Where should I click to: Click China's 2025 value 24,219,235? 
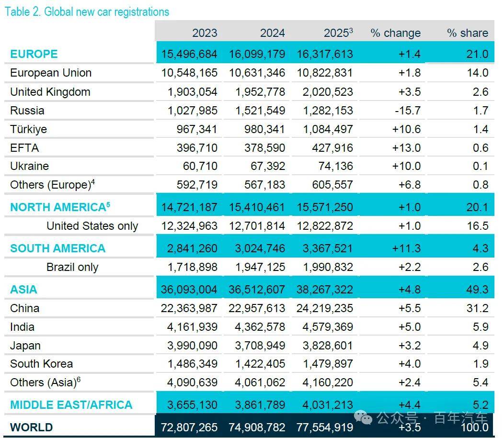click(325, 309)
